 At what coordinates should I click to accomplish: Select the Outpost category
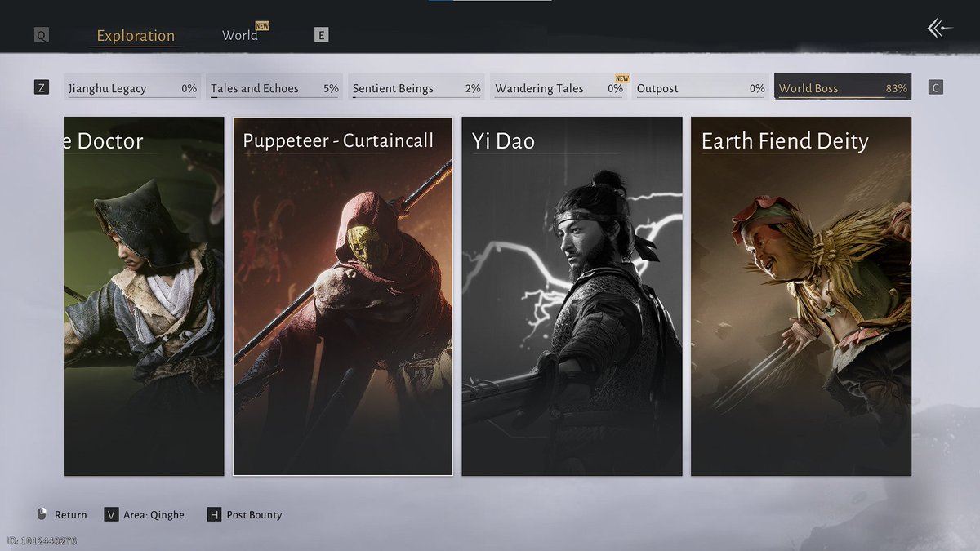tap(701, 88)
